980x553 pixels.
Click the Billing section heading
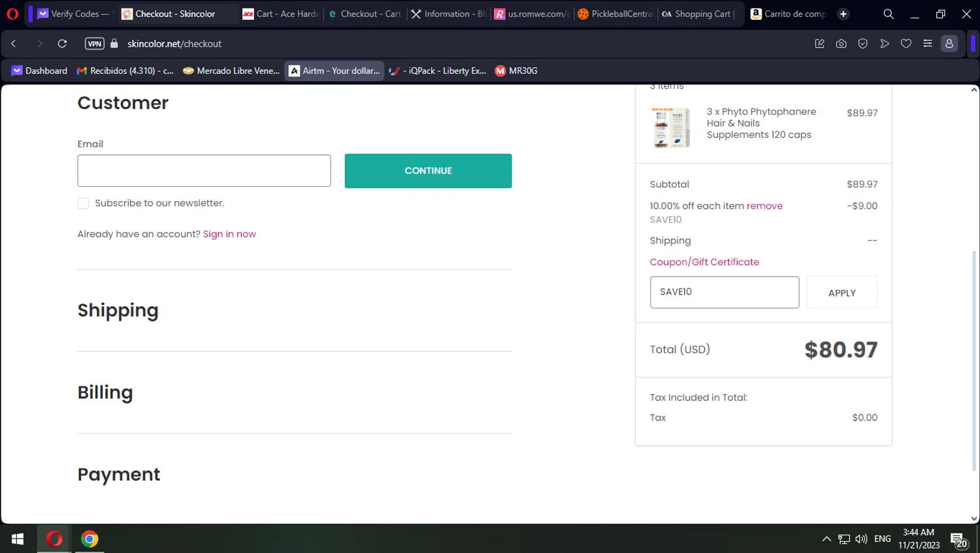(105, 392)
